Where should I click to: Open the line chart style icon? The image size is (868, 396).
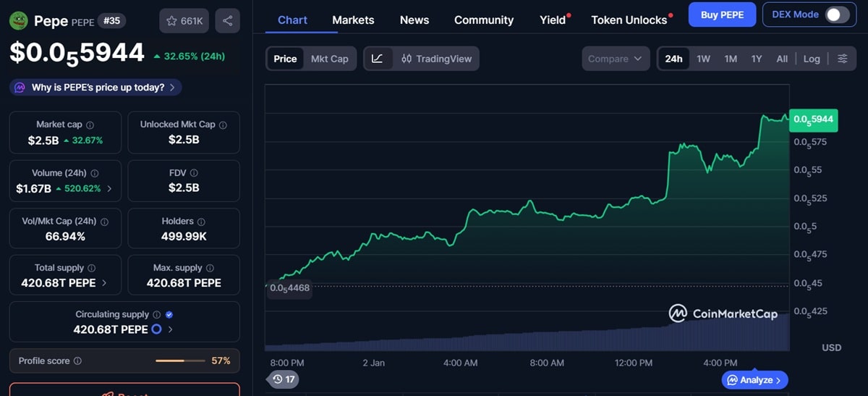(x=378, y=59)
